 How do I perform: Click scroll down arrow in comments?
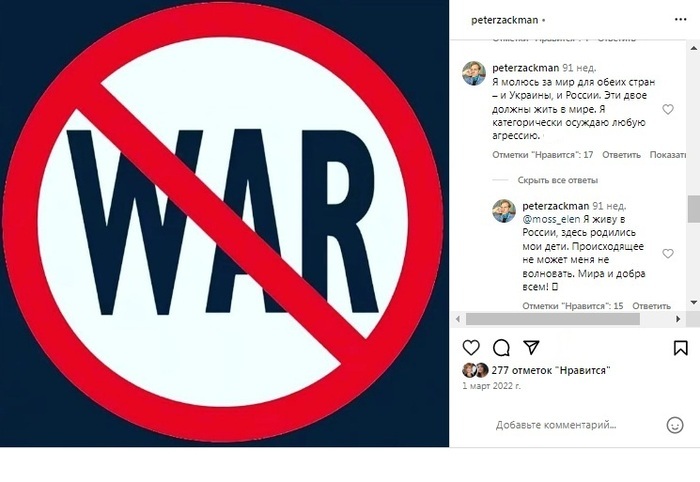pos(694,302)
